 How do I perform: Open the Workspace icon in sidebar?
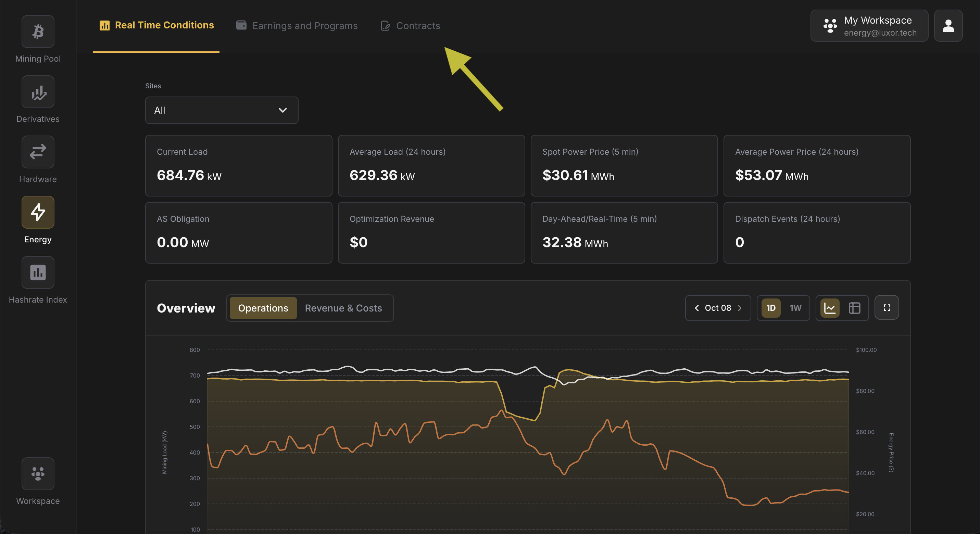pos(38,473)
